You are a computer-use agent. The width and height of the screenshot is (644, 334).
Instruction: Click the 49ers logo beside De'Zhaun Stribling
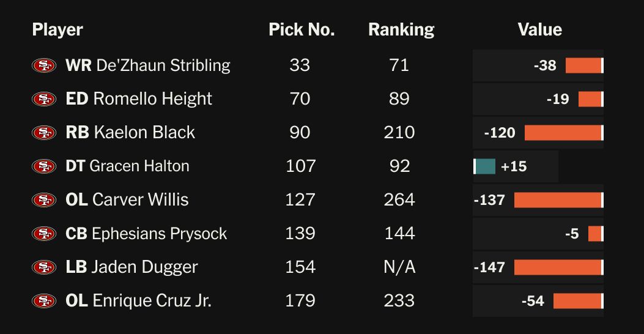pos(44,65)
